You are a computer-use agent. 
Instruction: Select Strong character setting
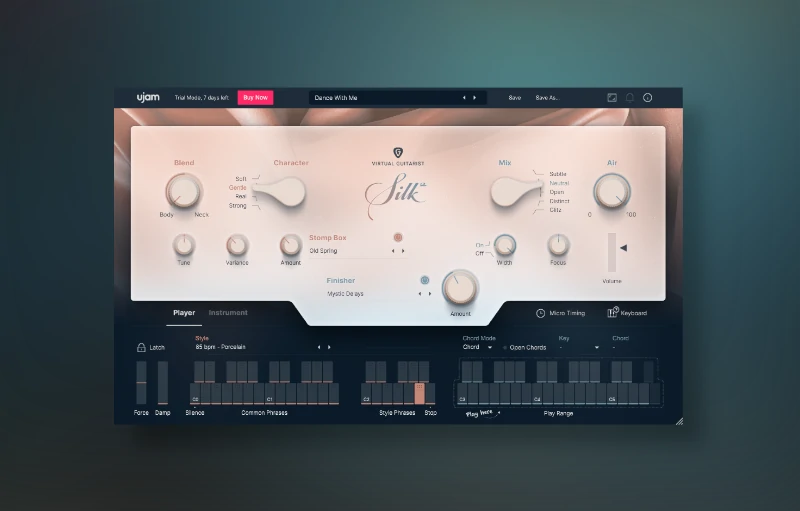[238, 206]
